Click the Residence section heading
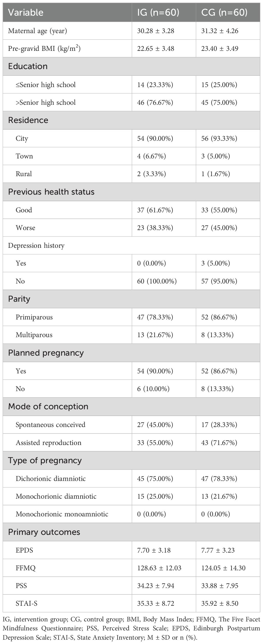This screenshot has width=263, height=644. coord(28,120)
